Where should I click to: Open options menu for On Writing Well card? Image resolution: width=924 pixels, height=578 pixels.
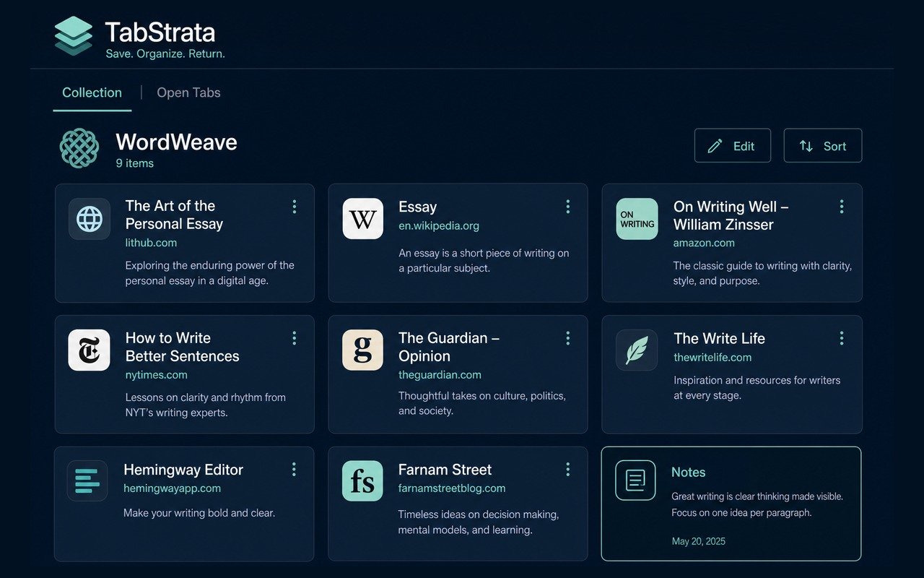click(x=841, y=207)
